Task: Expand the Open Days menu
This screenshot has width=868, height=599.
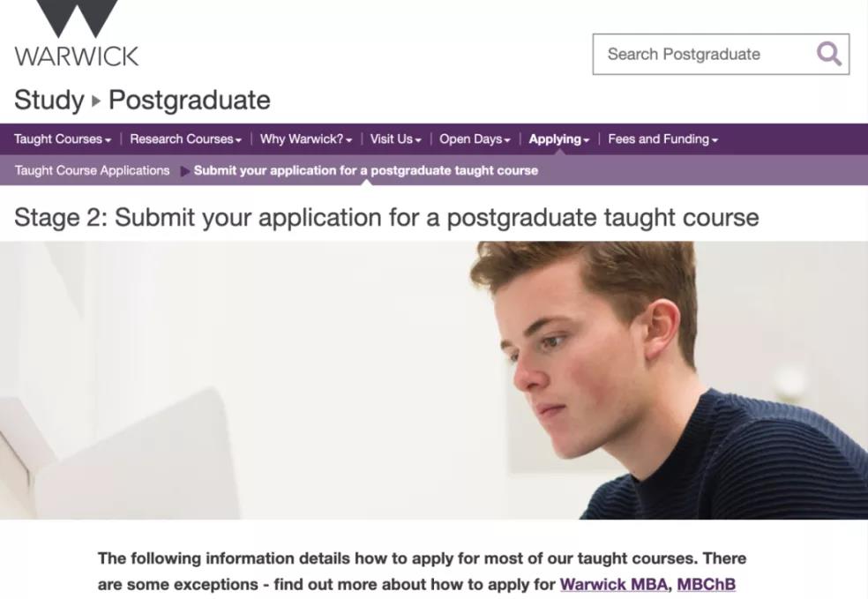Action: point(475,139)
